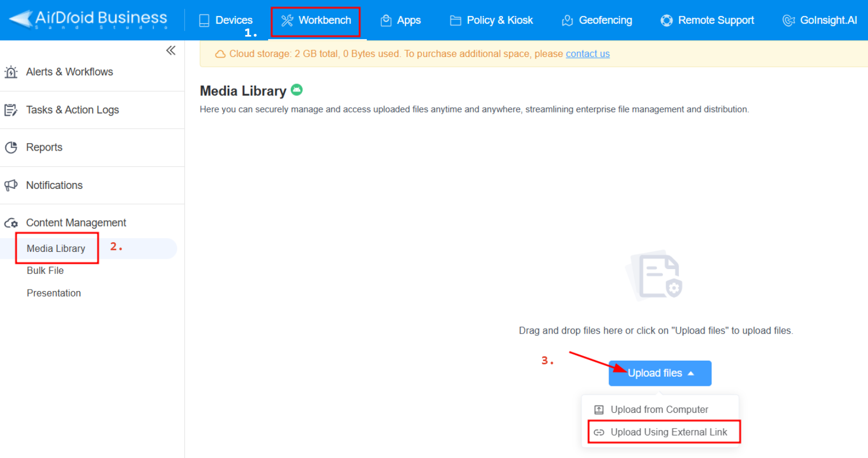The width and height of the screenshot is (868, 458).
Task: Click the GoInsight.AI logo icon
Action: 789,20
